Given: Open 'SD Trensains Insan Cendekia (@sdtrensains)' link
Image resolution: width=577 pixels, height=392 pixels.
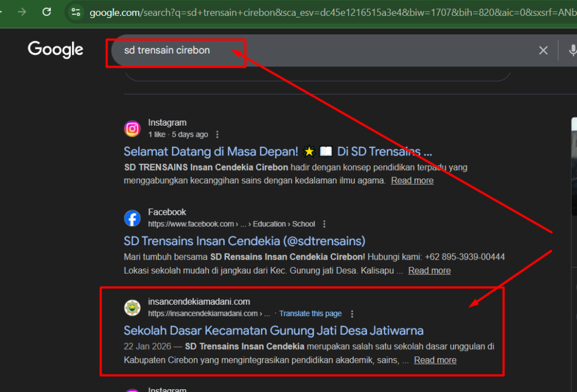Looking at the screenshot, I should coord(245,241).
